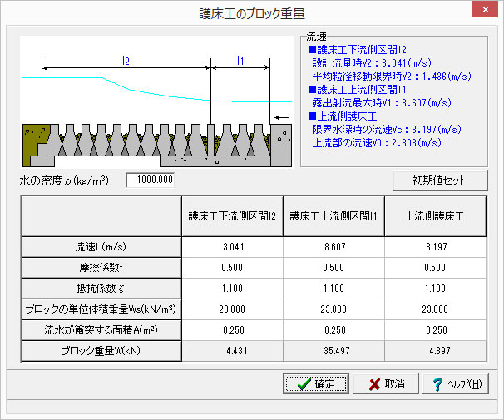Select resistance coefficient 1.100 under 下流側区間l2
Viewport: 504px width, 420px height.
[233, 289]
